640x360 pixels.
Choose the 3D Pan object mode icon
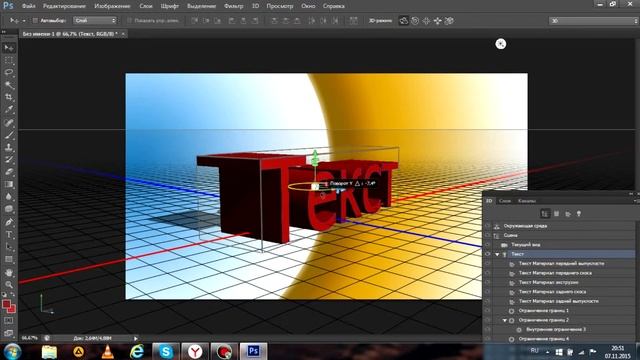click(426, 21)
